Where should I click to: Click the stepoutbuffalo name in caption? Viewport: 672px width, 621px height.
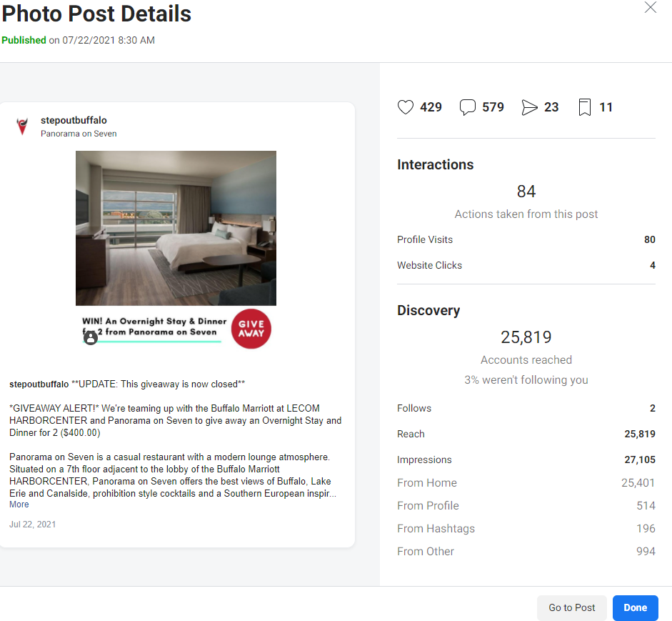tap(39, 384)
